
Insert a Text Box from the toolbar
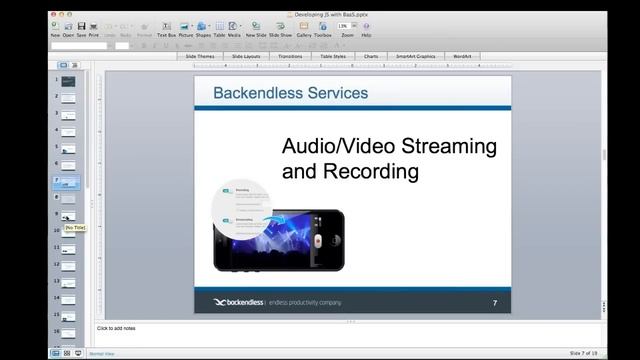coord(167,27)
